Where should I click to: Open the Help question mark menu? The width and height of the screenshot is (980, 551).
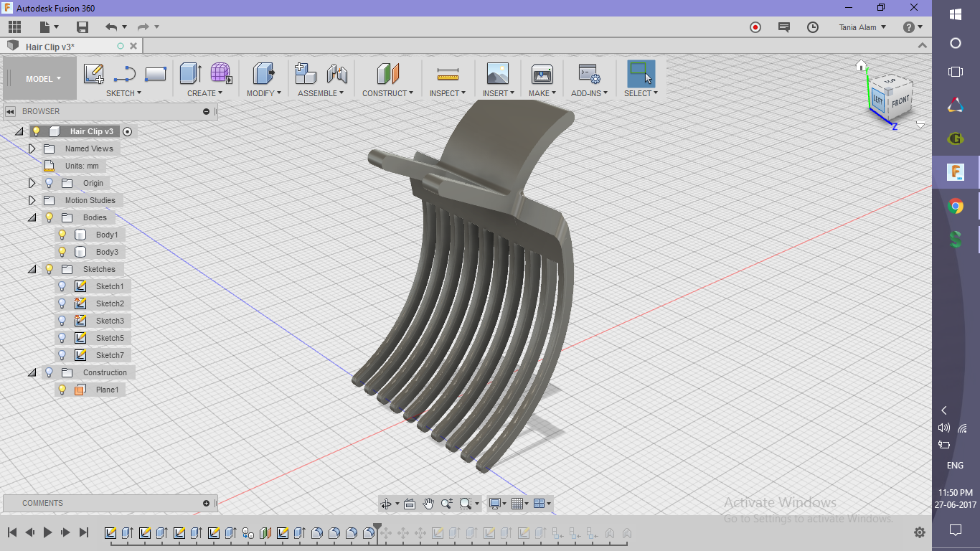tap(913, 27)
